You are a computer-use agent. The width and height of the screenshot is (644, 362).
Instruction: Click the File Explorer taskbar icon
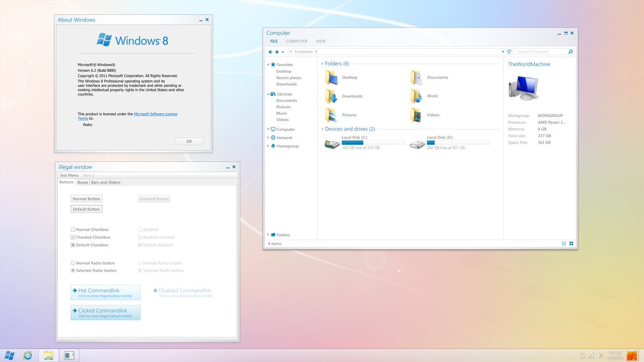pyautogui.click(x=48, y=355)
